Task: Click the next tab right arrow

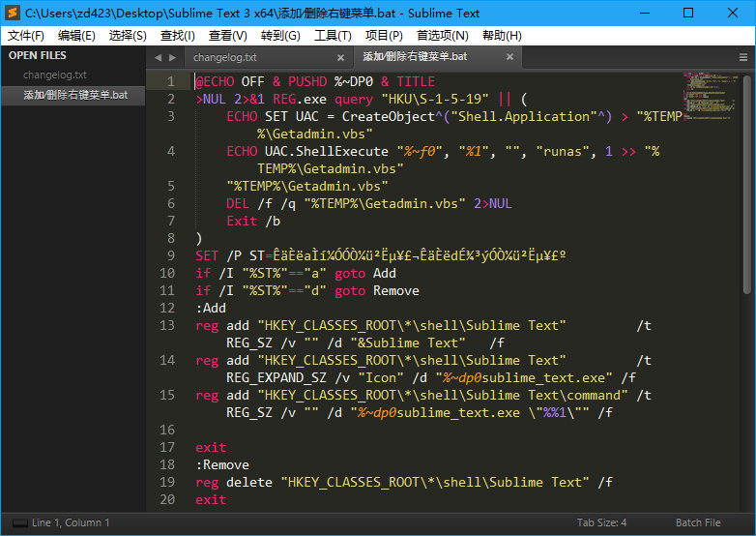Action: tap(173, 58)
